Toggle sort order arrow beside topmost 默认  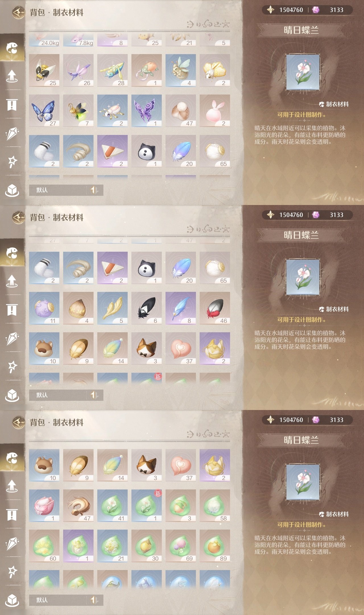coord(94,190)
